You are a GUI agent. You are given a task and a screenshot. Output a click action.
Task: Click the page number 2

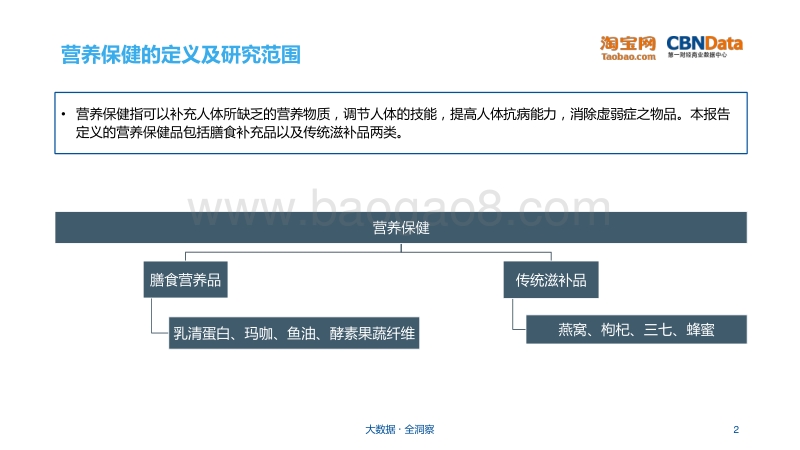point(736,430)
